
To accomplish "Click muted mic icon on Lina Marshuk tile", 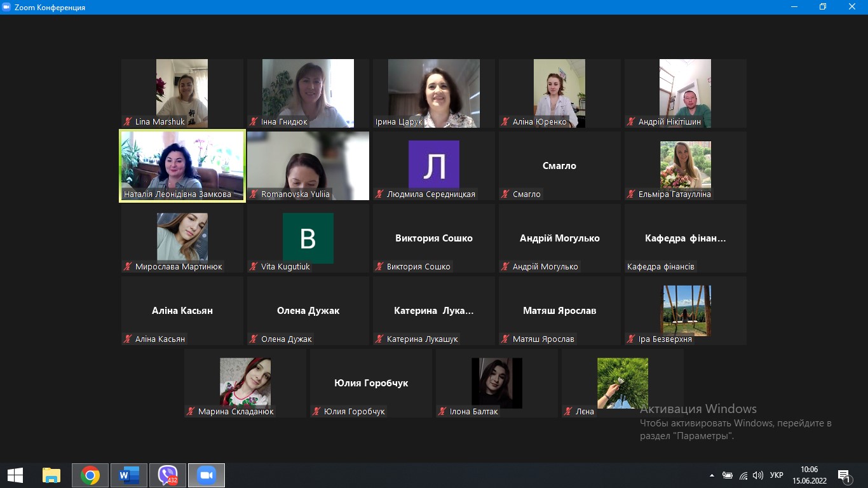I will point(128,121).
